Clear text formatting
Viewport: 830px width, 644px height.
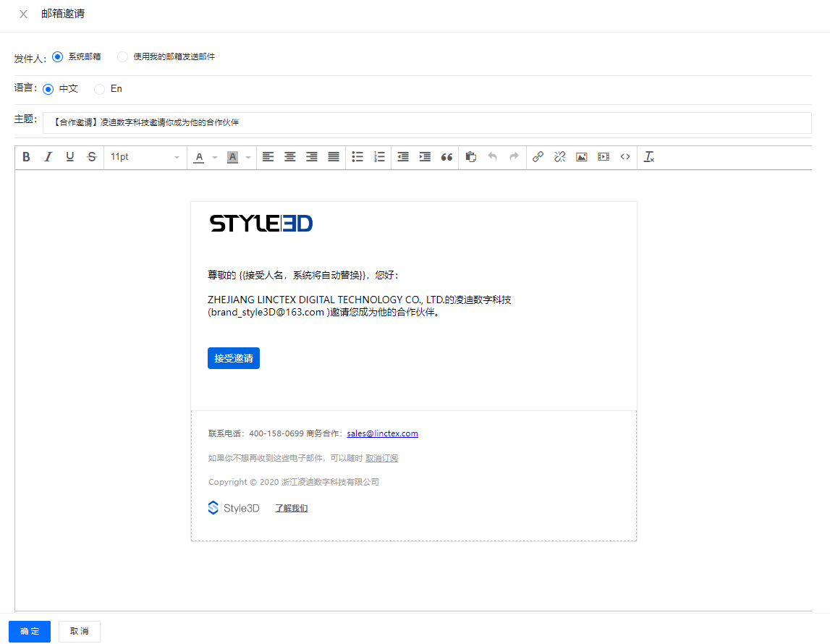649,156
